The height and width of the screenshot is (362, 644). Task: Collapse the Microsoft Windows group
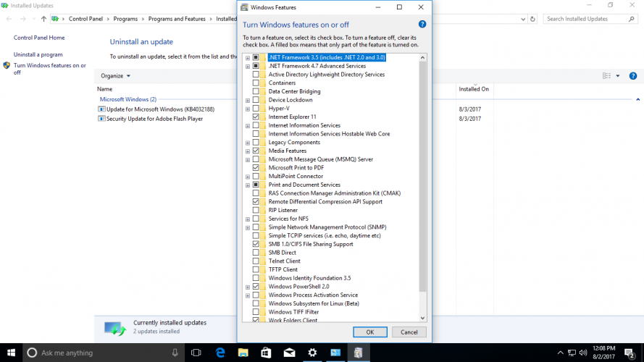(637, 99)
